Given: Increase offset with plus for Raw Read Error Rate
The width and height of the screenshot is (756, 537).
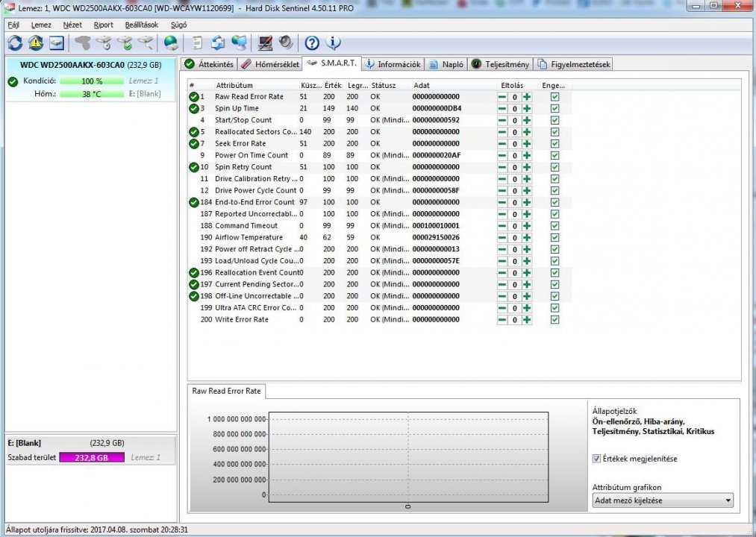Looking at the screenshot, I should [526, 97].
